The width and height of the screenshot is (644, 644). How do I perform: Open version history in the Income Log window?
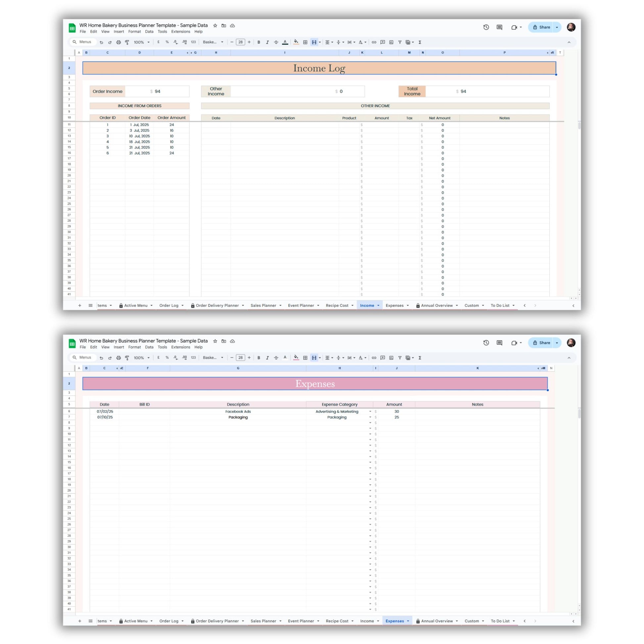[486, 27]
